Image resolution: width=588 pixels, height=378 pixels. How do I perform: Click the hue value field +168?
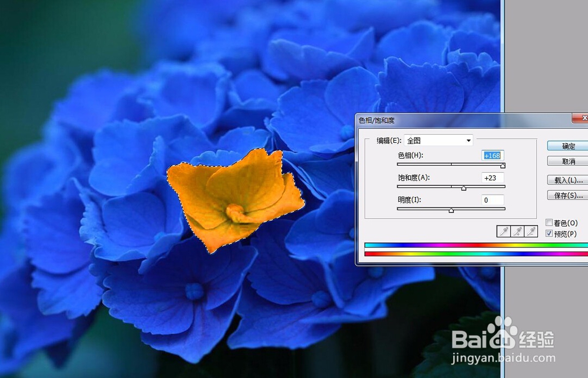click(493, 155)
